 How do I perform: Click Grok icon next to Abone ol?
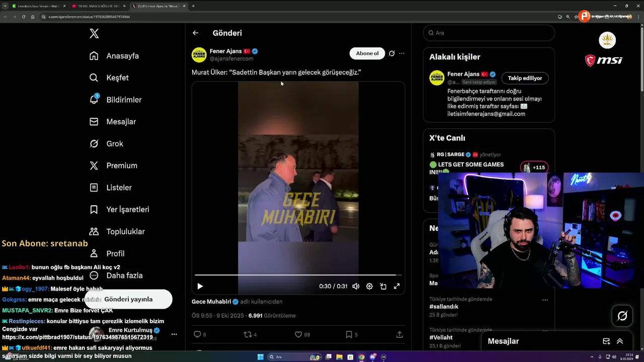pos(392,53)
